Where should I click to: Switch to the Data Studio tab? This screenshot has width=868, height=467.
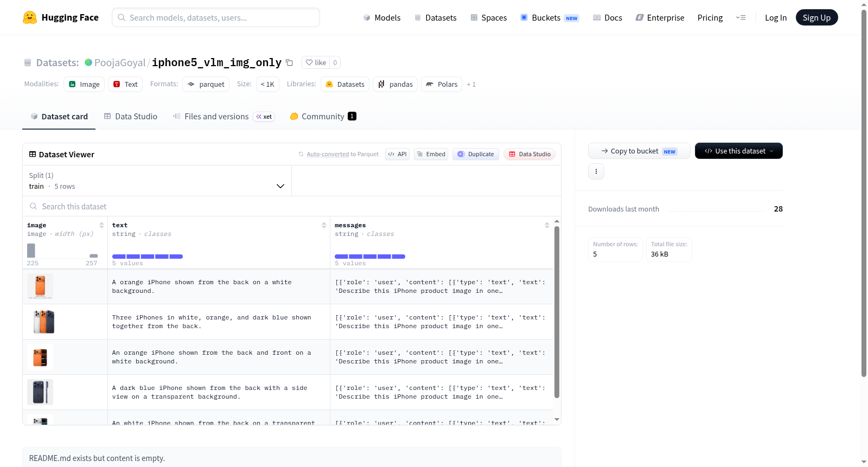point(131,117)
